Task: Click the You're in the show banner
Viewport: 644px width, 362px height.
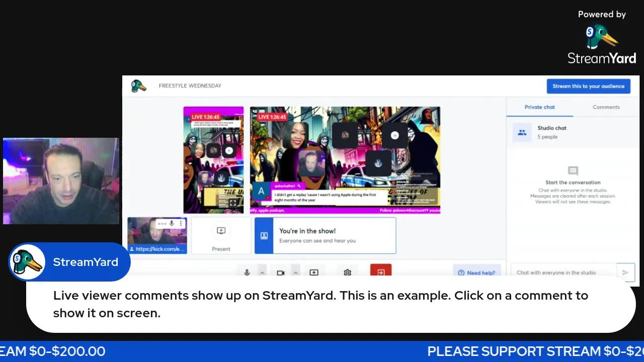Action: pyautogui.click(x=325, y=235)
